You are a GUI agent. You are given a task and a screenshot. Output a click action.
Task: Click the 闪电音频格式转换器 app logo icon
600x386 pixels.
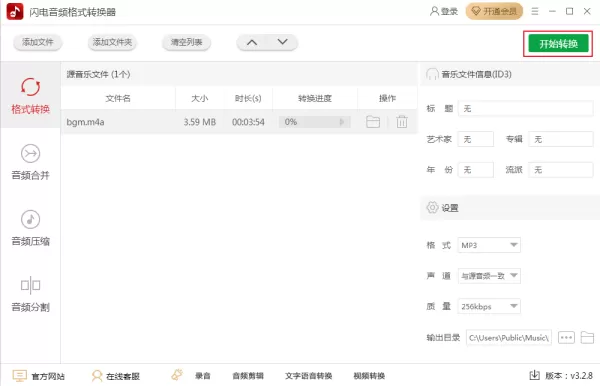(15, 11)
